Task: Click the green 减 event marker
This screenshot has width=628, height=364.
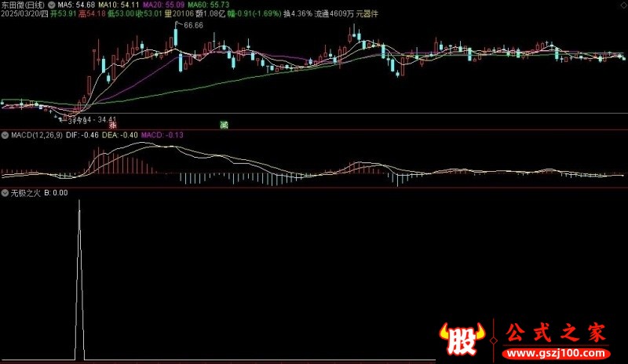Action: [224, 125]
